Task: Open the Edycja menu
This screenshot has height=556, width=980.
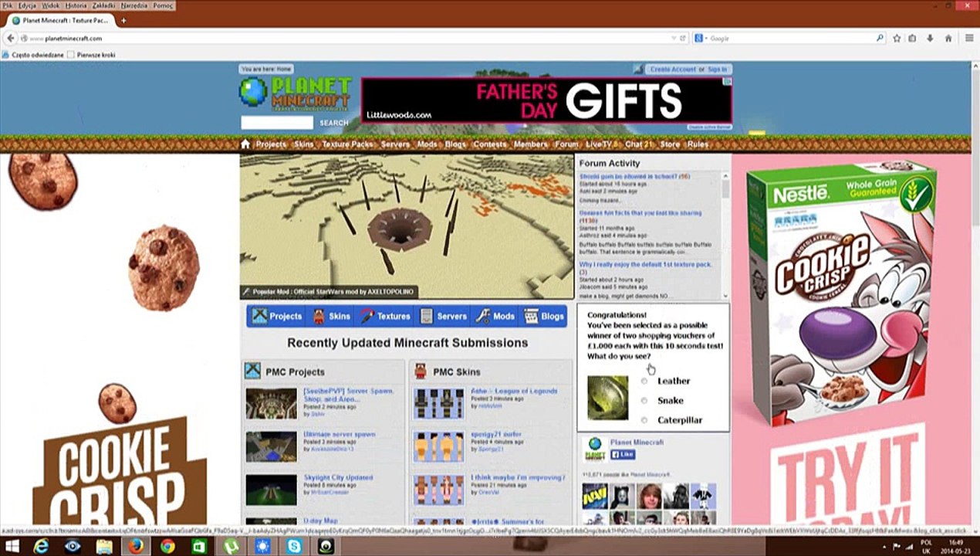Action: (x=27, y=5)
